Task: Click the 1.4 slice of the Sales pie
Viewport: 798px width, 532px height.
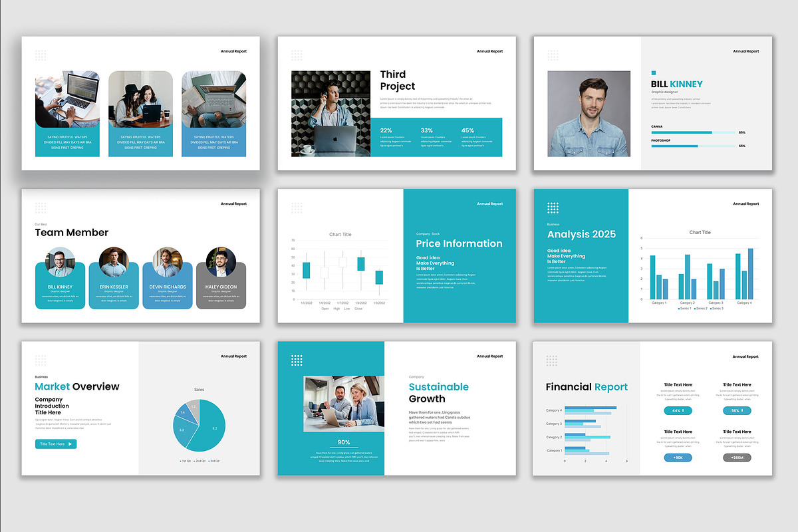Action: point(184,412)
